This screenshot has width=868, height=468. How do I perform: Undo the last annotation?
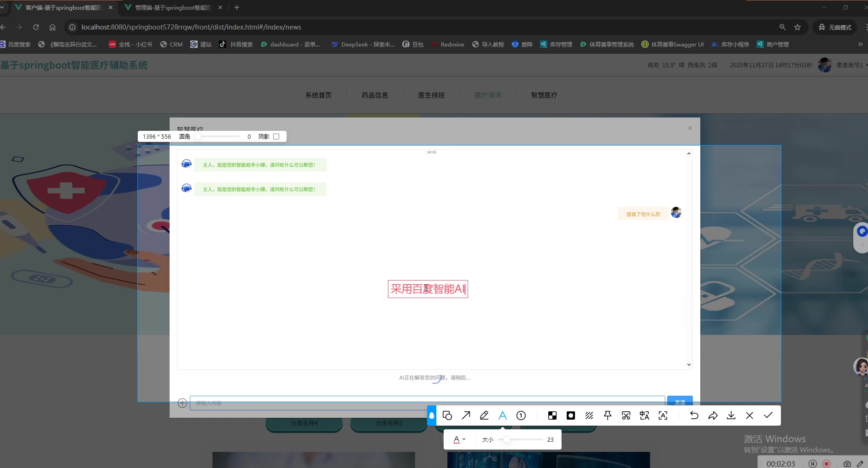point(694,415)
